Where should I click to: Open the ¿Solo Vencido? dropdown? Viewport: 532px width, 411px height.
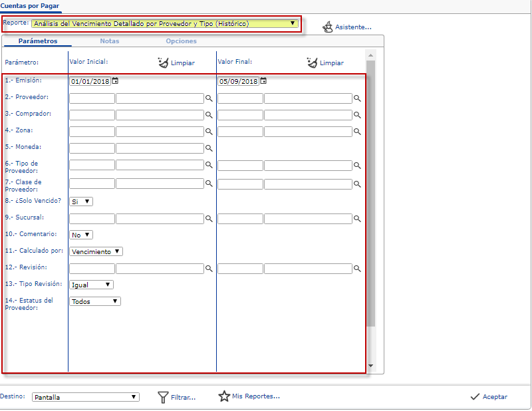[82, 202]
